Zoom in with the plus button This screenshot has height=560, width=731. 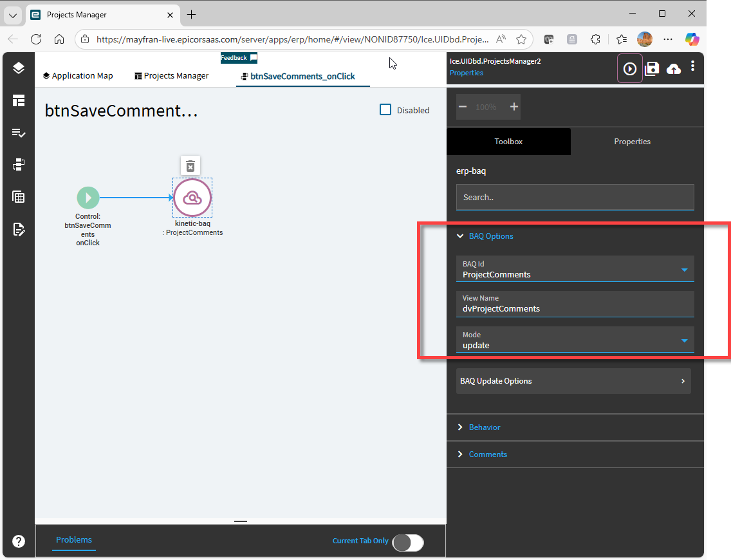pos(514,107)
